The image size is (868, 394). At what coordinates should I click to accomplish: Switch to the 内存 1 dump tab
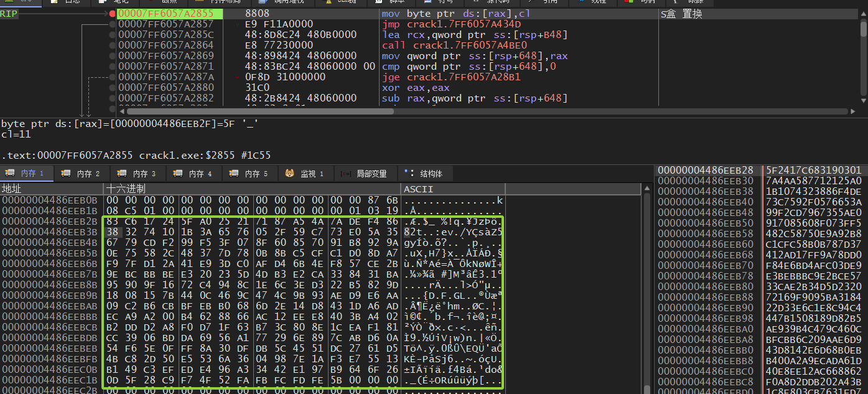tap(27, 174)
